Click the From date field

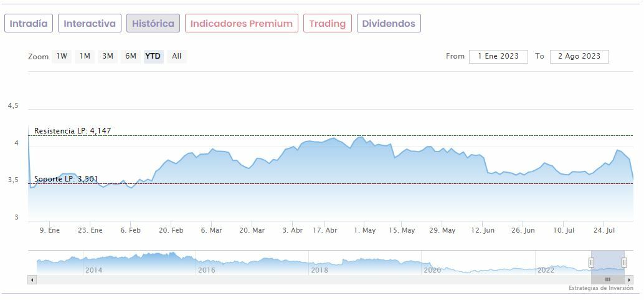tap(498, 56)
